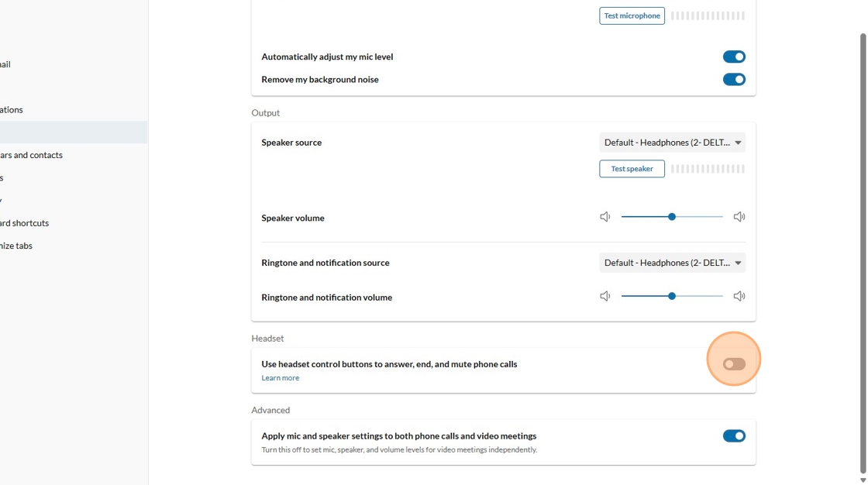Open the Speaker source dropdown

pyautogui.click(x=672, y=143)
